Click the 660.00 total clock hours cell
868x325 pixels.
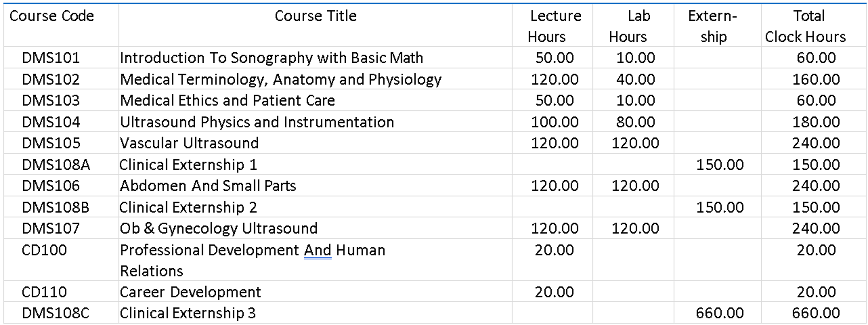click(816, 313)
